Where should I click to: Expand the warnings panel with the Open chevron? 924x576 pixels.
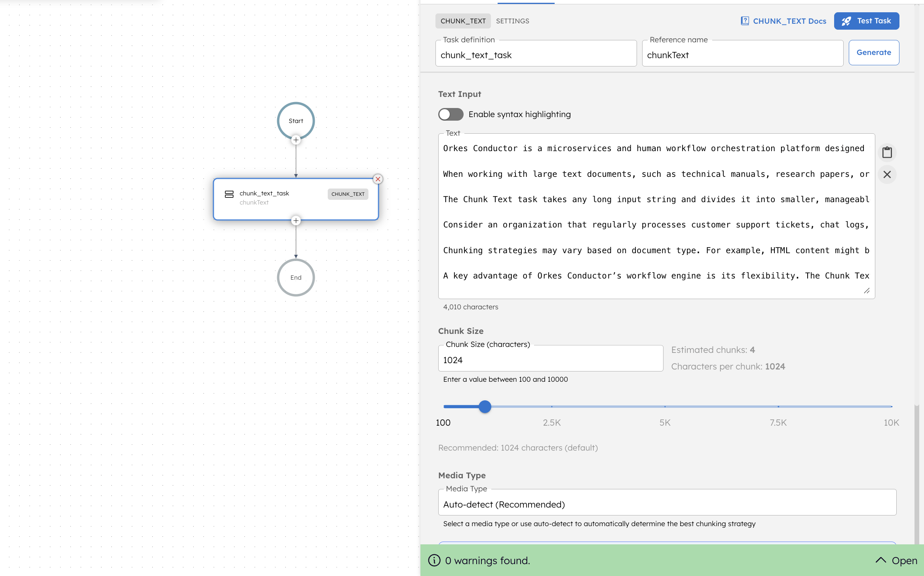tap(881, 560)
